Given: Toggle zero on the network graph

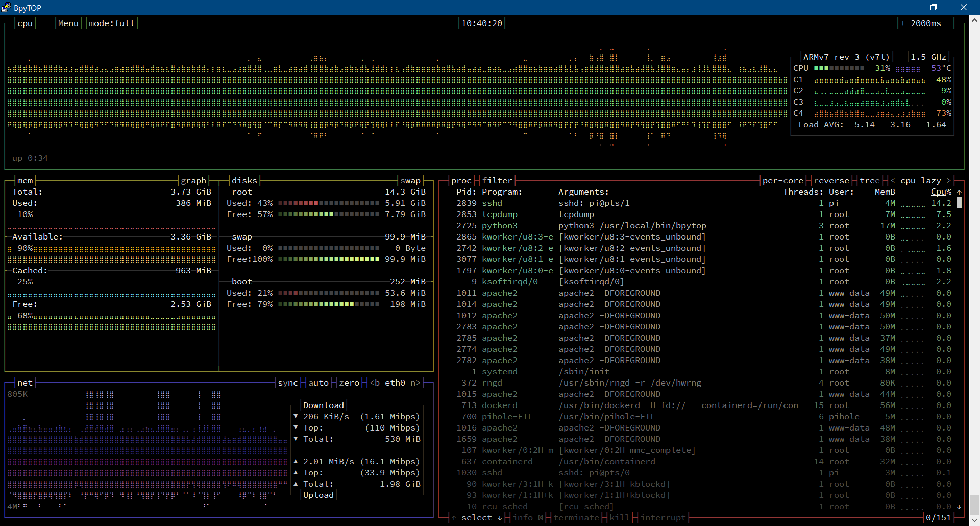Looking at the screenshot, I should (349, 382).
